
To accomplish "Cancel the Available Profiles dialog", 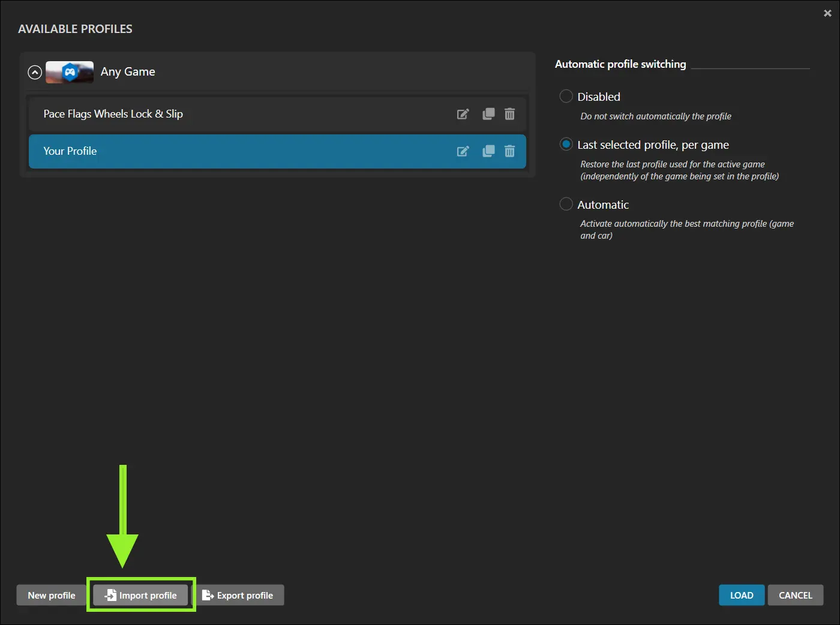I will coord(796,595).
